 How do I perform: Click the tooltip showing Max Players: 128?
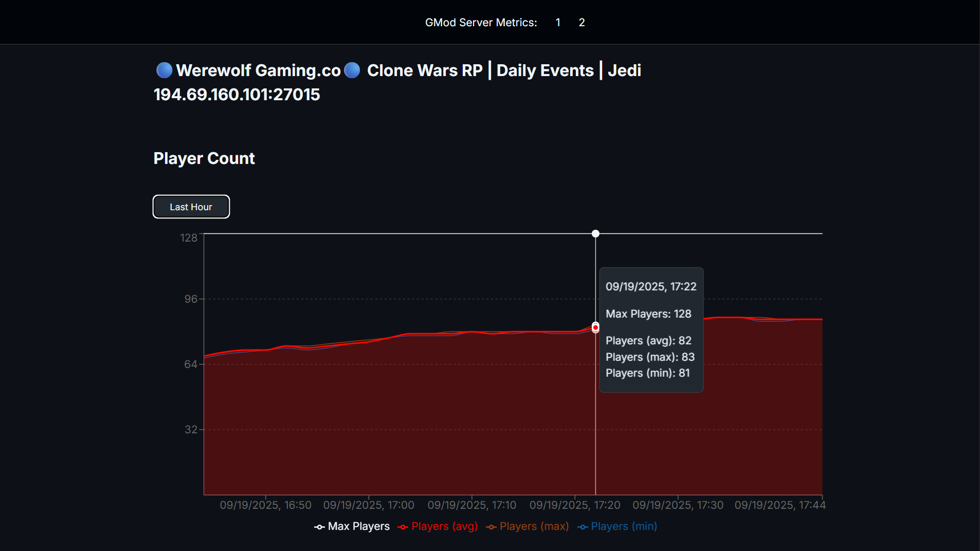coord(651,329)
